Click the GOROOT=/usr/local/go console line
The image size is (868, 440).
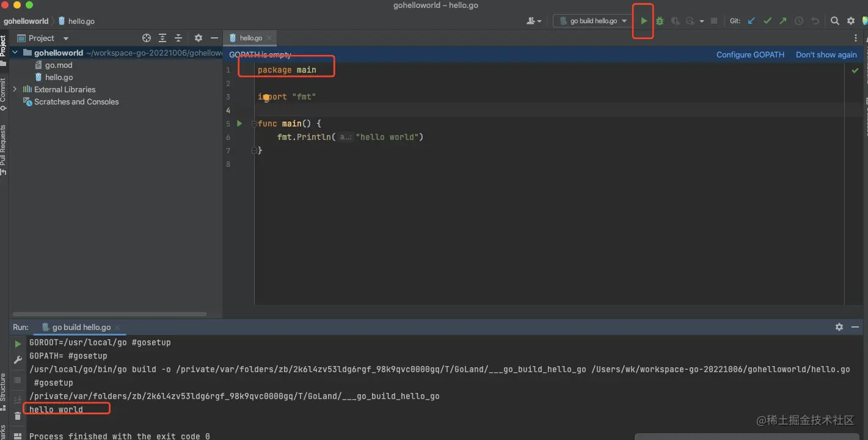point(100,342)
